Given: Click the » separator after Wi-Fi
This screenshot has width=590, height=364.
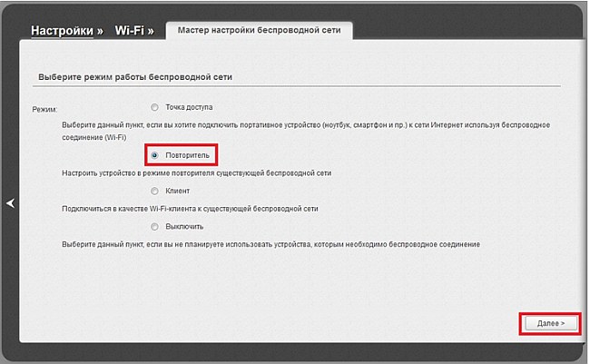Looking at the screenshot, I should pos(150,30).
